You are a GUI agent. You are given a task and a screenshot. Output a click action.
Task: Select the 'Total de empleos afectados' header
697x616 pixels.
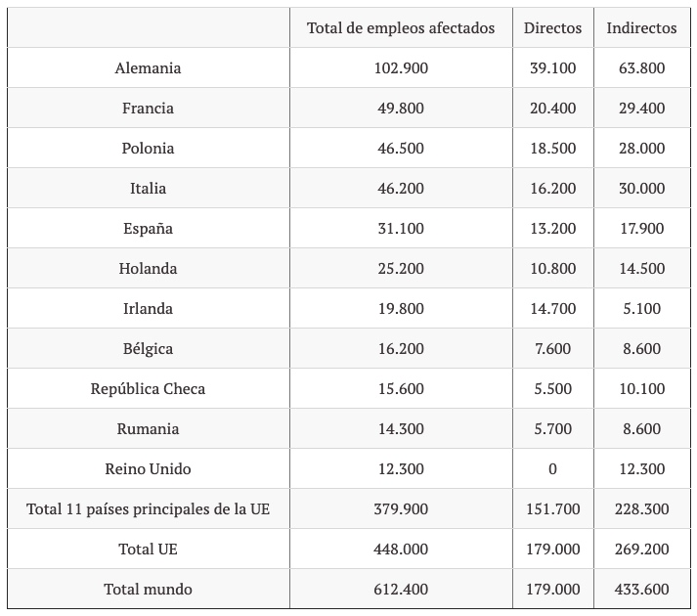point(401,28)
